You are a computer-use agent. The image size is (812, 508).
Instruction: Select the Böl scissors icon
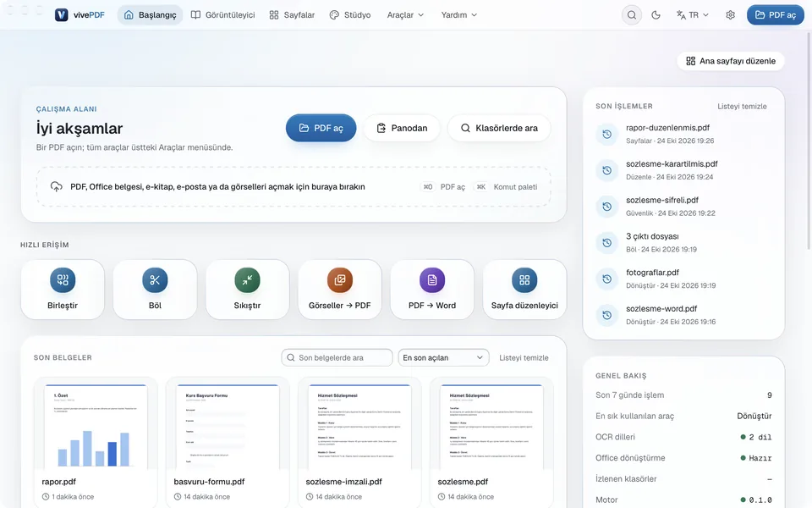tap(155, 280)
